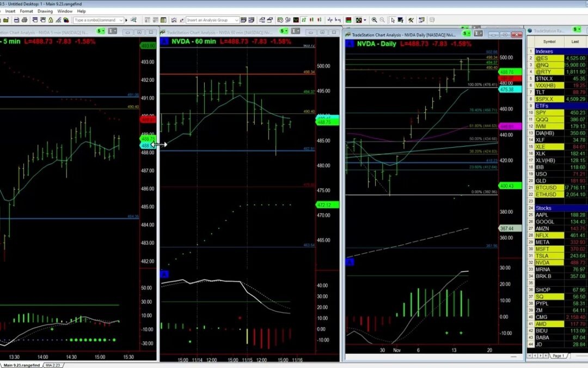Click the Symbol column header in RadarScreen
This screenshot has width=588, height=368.
(x=549, y=41)
